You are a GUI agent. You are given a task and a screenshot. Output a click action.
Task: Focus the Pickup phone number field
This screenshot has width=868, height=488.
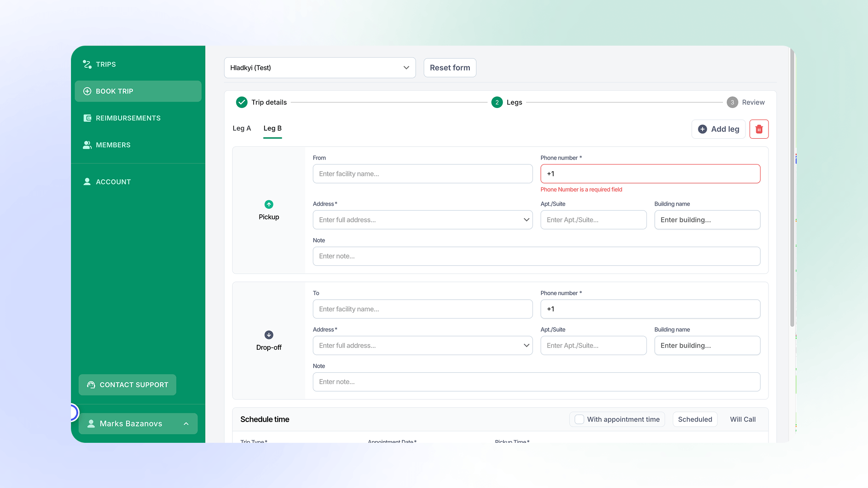(650, 174)
